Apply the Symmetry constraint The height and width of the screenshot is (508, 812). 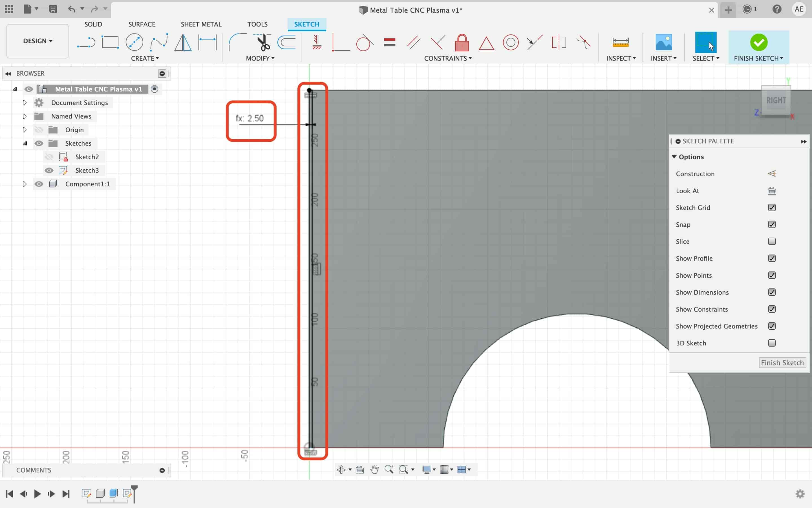(x=559, y=42)
